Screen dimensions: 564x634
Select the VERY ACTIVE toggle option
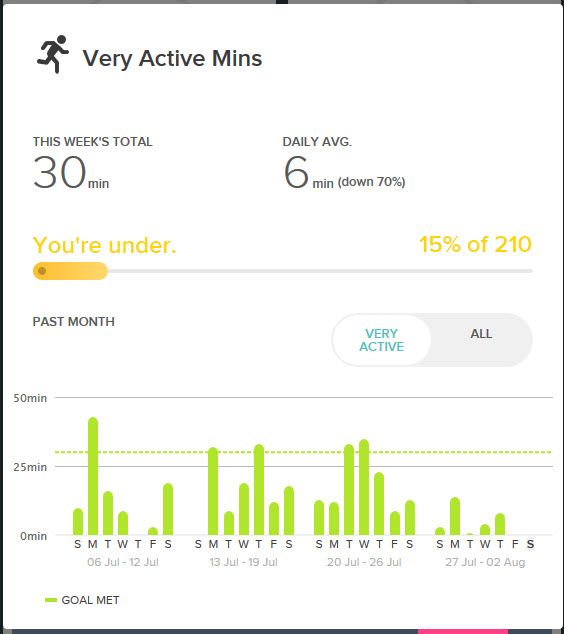click(x=382, y=340)
